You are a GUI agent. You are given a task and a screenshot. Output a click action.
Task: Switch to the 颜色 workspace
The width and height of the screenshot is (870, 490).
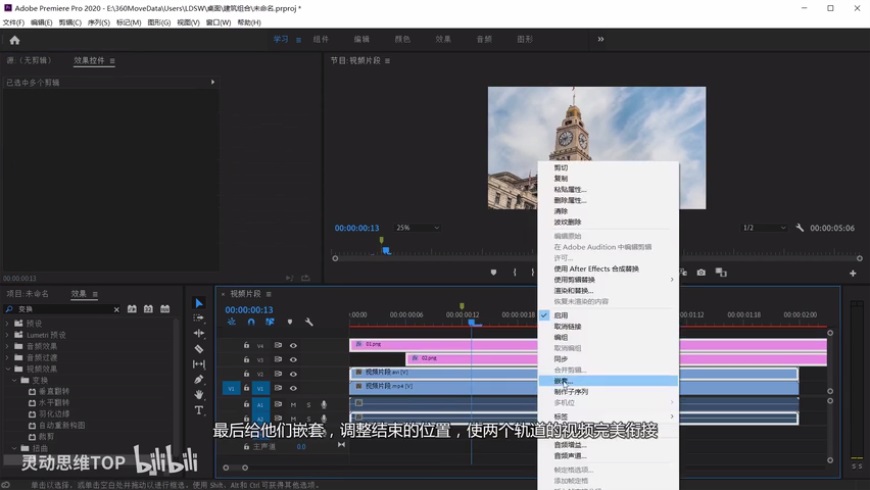point(402,39)
